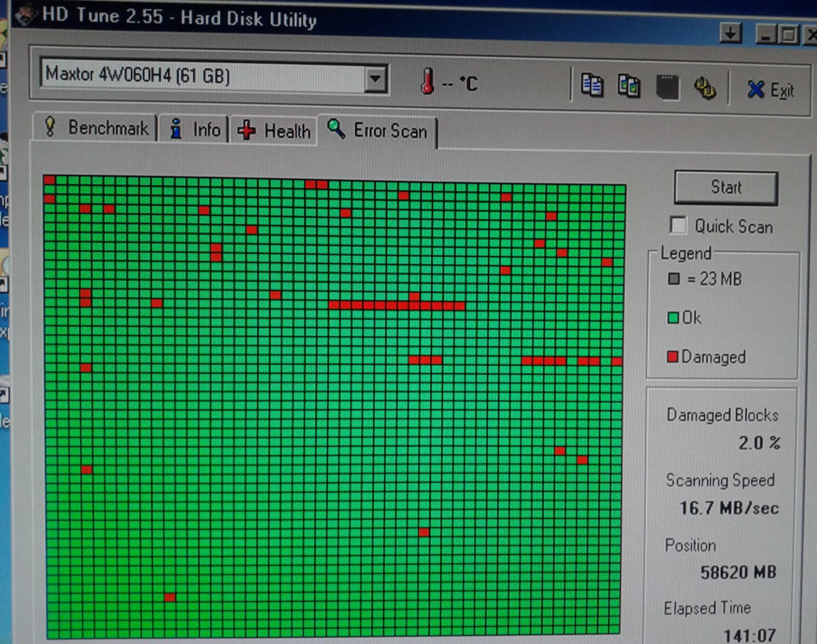Click the 'Scanning Speed' label

pos(720,480)
